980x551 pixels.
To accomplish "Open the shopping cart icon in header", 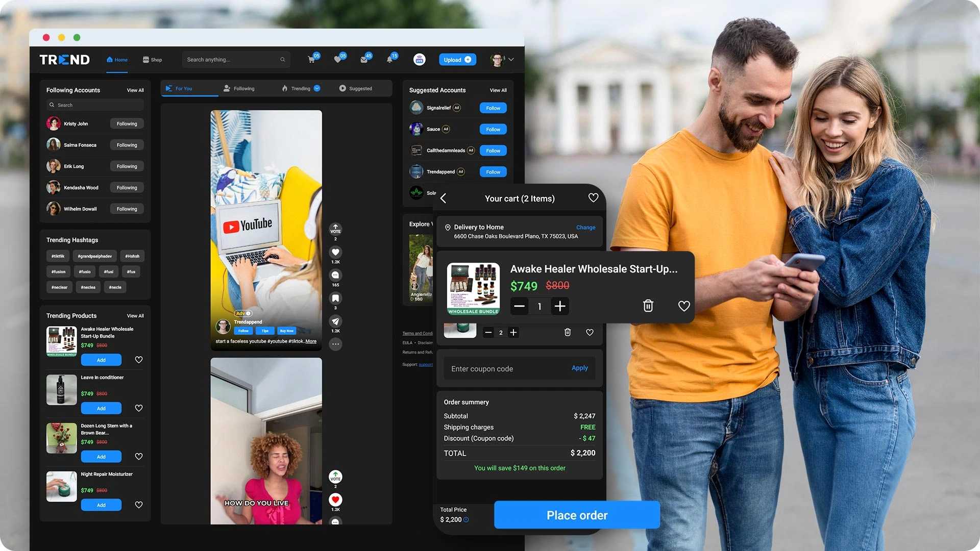I will 311,60.
